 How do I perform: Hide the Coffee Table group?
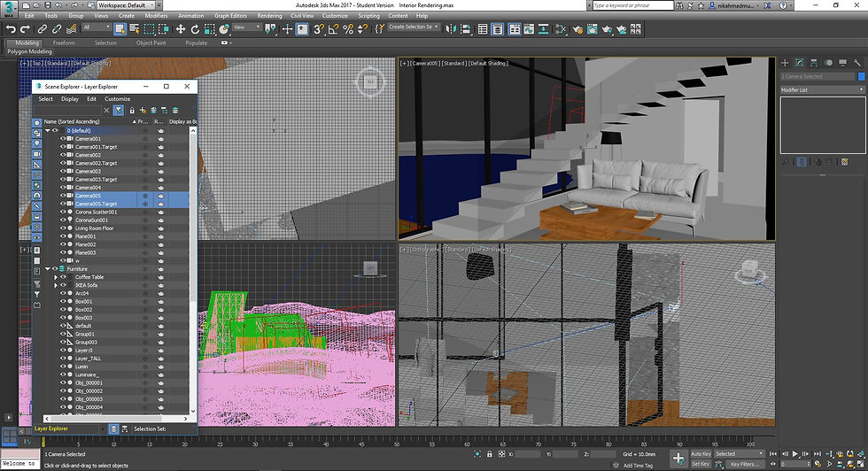pyautogui.click(x=63, y=277)
